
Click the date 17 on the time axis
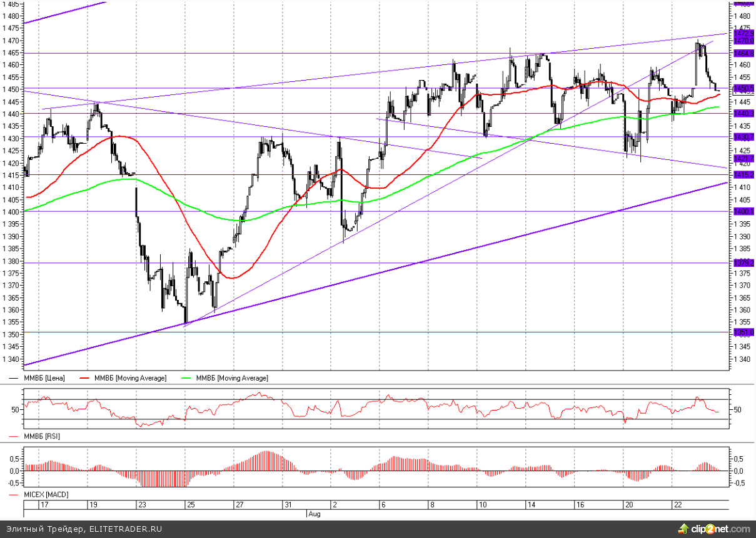click(x=44, y=504)
